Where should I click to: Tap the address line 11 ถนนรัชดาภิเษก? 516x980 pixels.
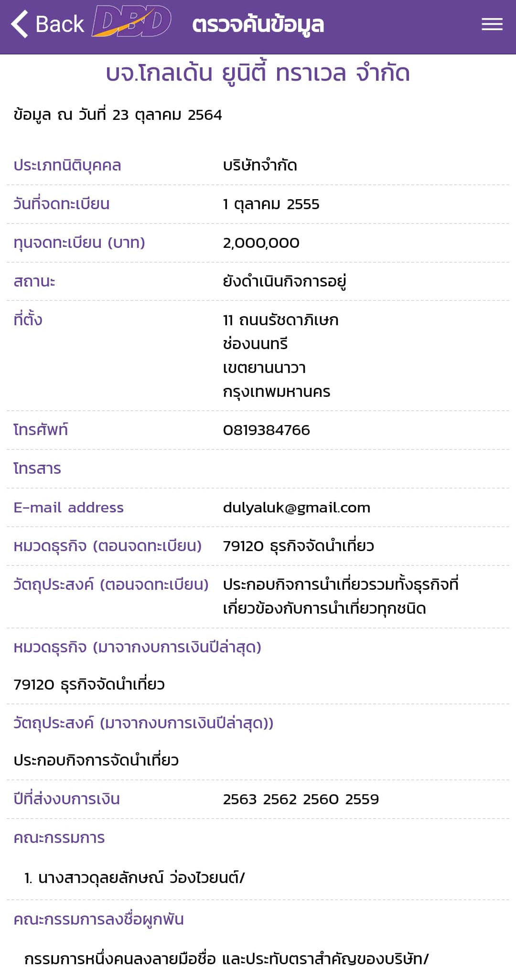tap(280, 320)
